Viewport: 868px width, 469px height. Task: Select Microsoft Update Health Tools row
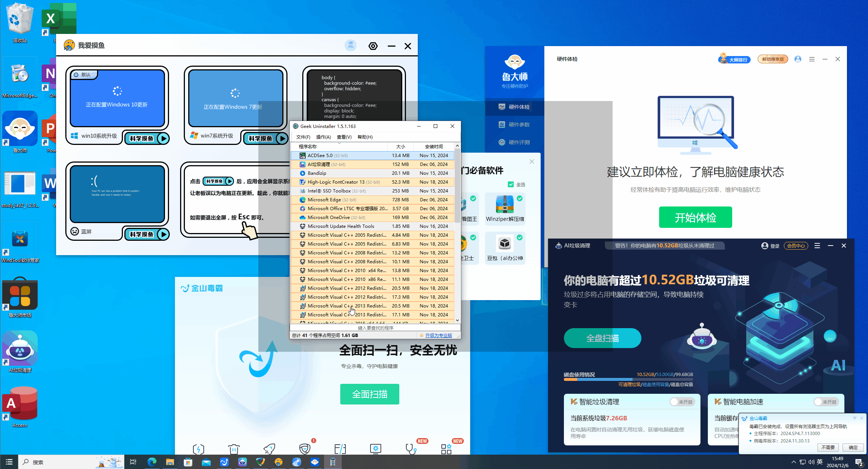pyautogui.click(x=372, y=226)
